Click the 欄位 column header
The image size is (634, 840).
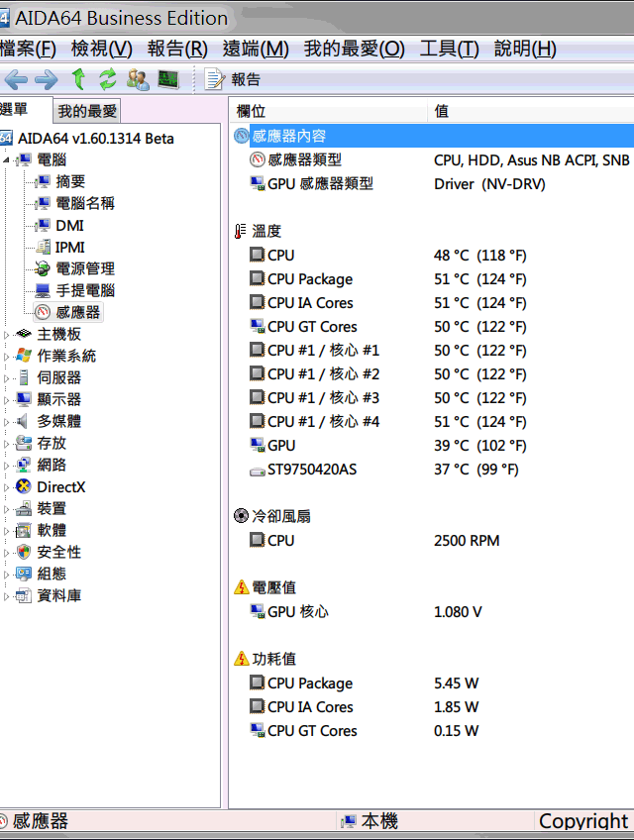[329, 111]
